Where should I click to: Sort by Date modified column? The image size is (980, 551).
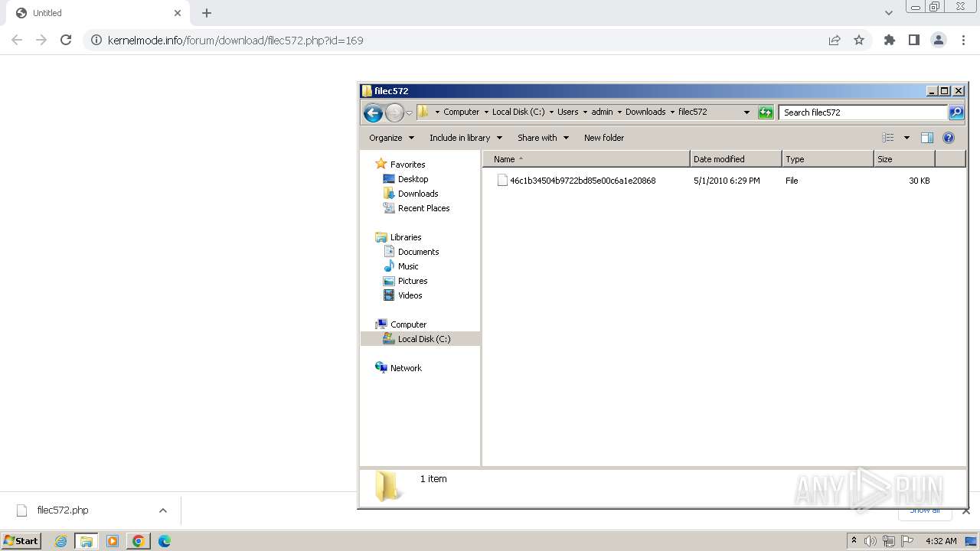click(x=736, y=159)
